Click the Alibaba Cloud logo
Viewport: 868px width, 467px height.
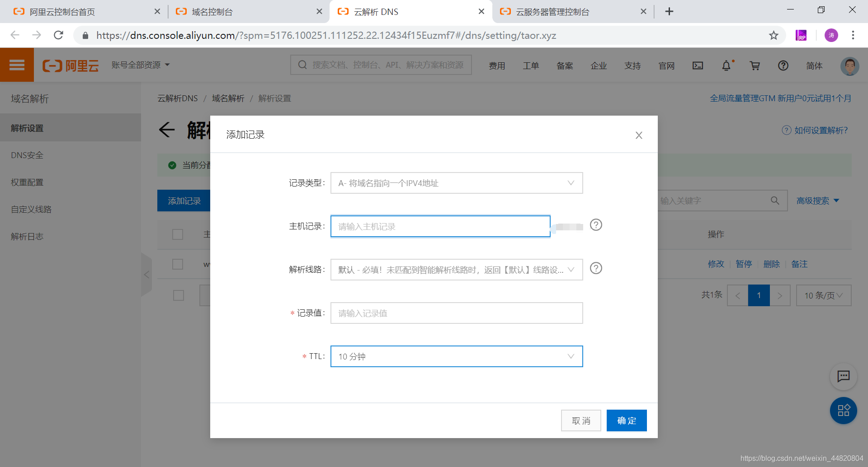point(71,65)
